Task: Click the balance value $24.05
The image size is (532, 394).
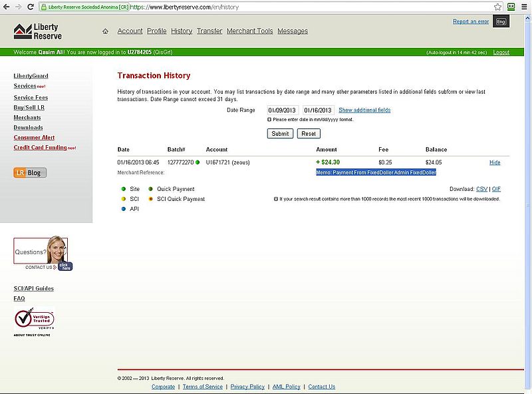Action: pos(434,162)
